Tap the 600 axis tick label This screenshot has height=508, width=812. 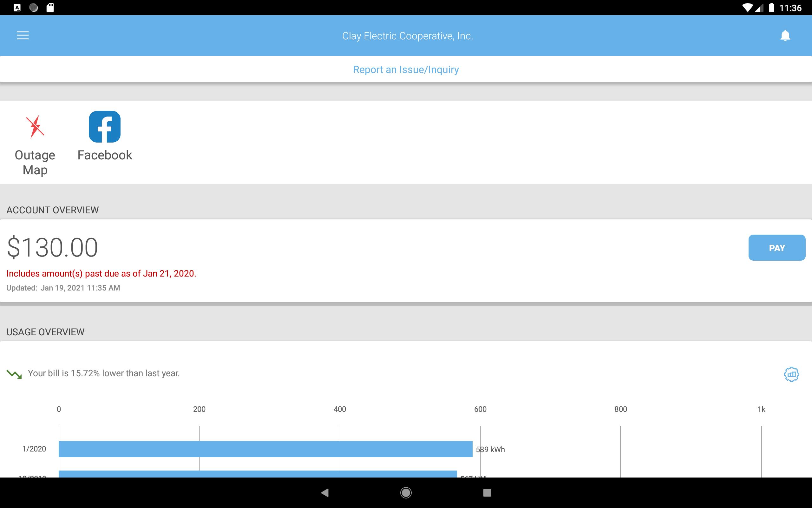480,409
